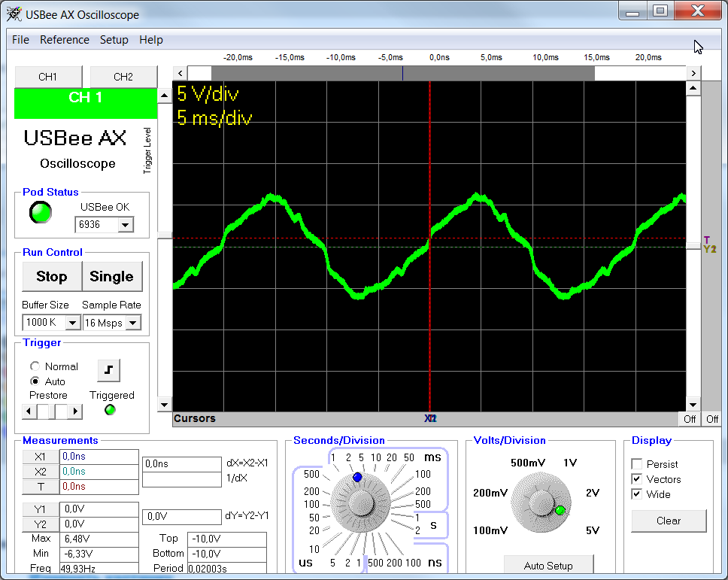Open the Reference menu
728x580 pixels.
pyautogui.click(x=65, y=40)
